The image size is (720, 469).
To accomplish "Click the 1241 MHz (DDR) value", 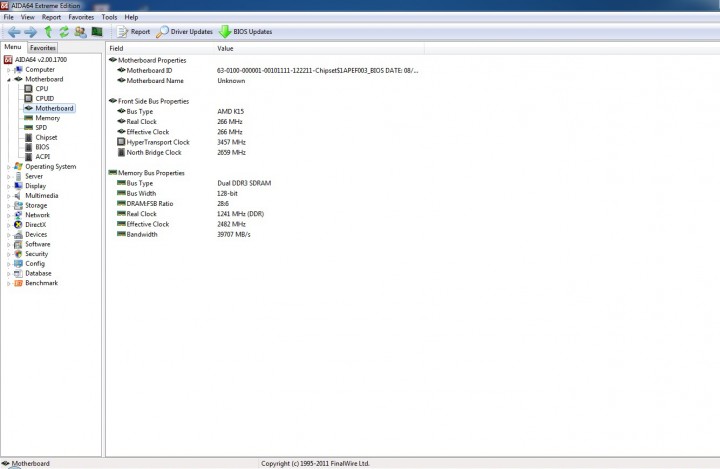I will click(x=241, y=214).
